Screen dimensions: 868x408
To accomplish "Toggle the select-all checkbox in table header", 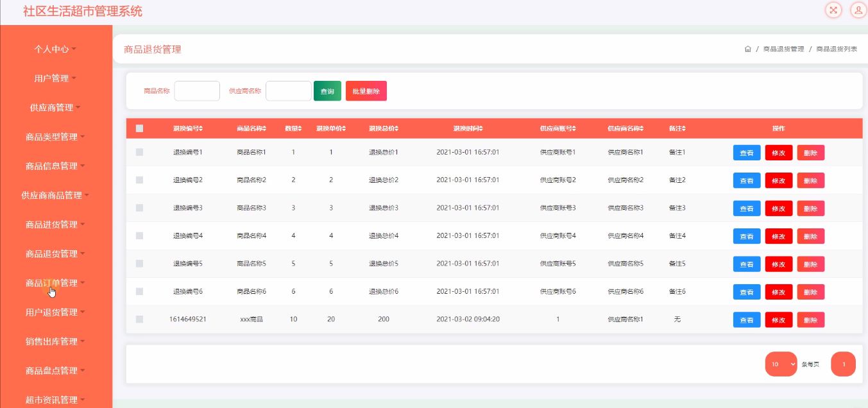I will [x=139, y=128].
